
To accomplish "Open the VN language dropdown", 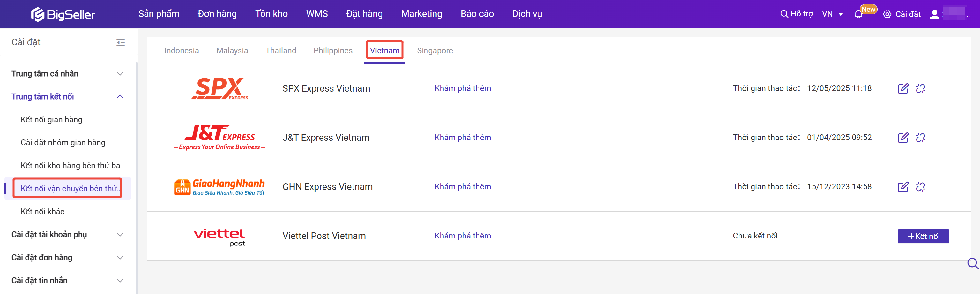I will click(832, 14).
